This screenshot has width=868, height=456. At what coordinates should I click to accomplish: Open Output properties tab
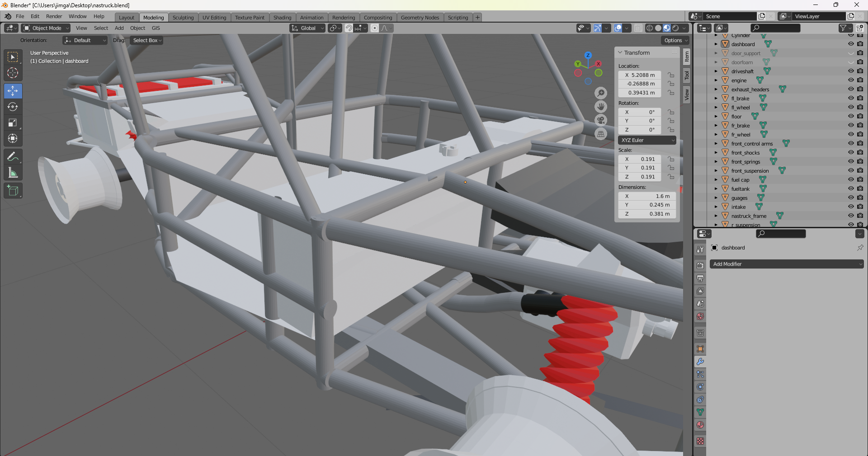pos(700,278)
